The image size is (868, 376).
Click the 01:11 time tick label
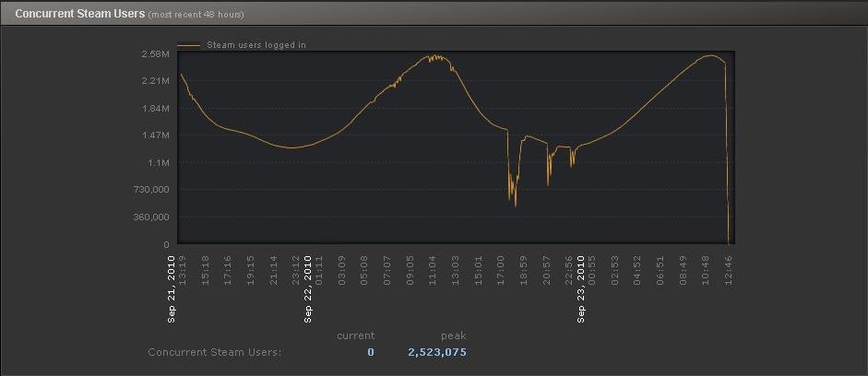click(x=319, y=270)
